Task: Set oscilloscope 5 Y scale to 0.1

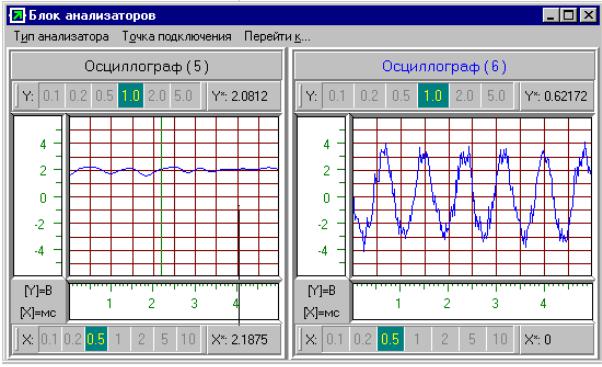Action: coord(51,96)
